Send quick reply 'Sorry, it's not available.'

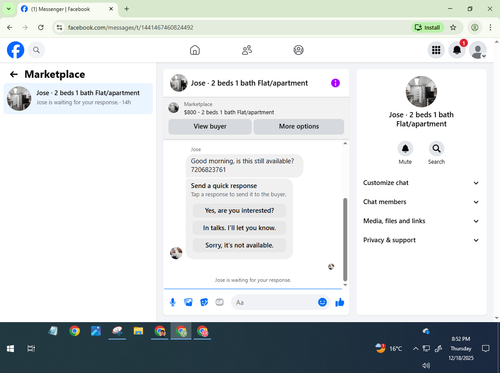coord(239,245)
